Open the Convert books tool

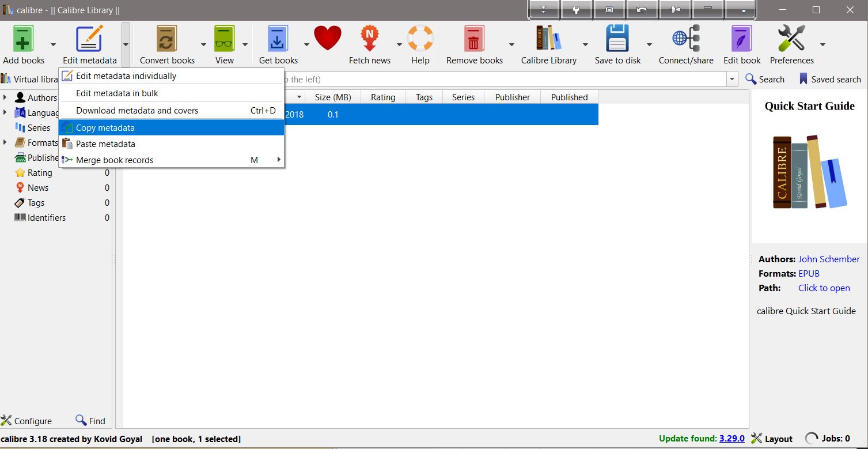(167, 39)
